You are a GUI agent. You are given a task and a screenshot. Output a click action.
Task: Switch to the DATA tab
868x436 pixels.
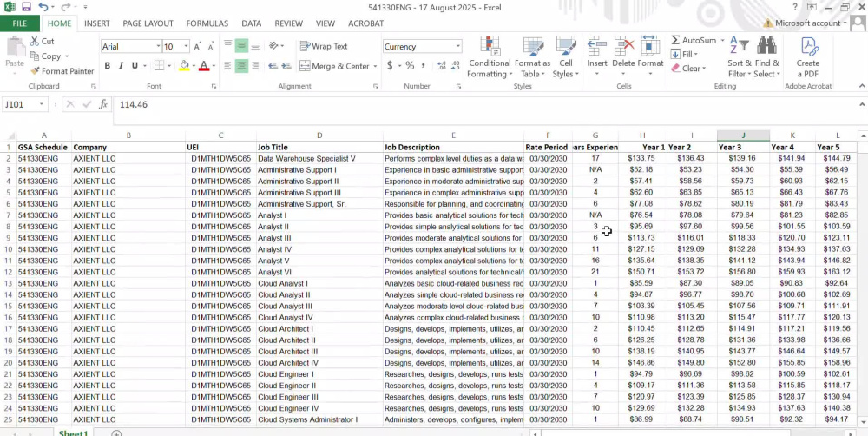252,23
